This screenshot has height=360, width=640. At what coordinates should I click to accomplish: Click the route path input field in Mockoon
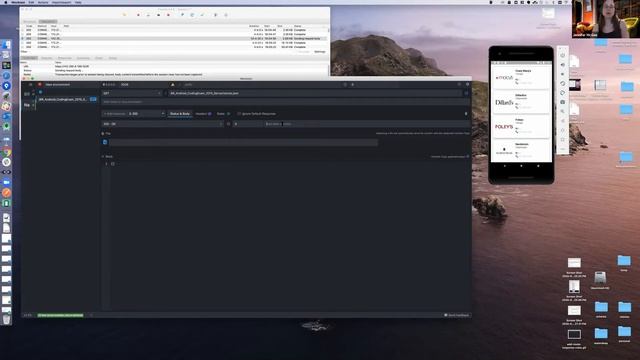315,93
